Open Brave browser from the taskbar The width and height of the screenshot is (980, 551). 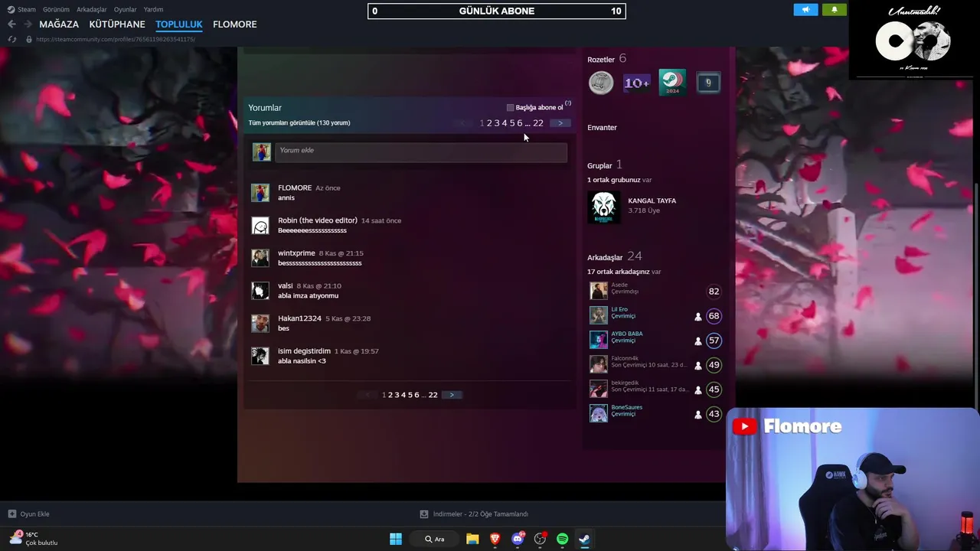pos(495,539)
